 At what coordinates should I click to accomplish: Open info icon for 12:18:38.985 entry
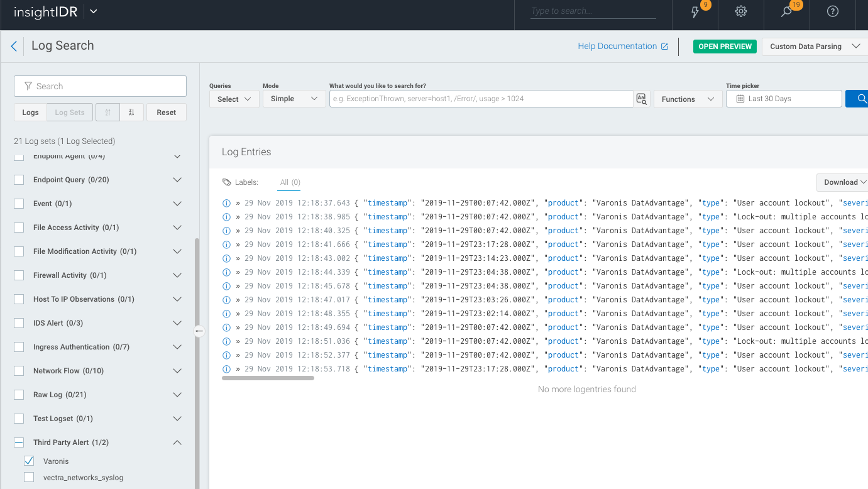pyautogui.click(x=227, y=217)
